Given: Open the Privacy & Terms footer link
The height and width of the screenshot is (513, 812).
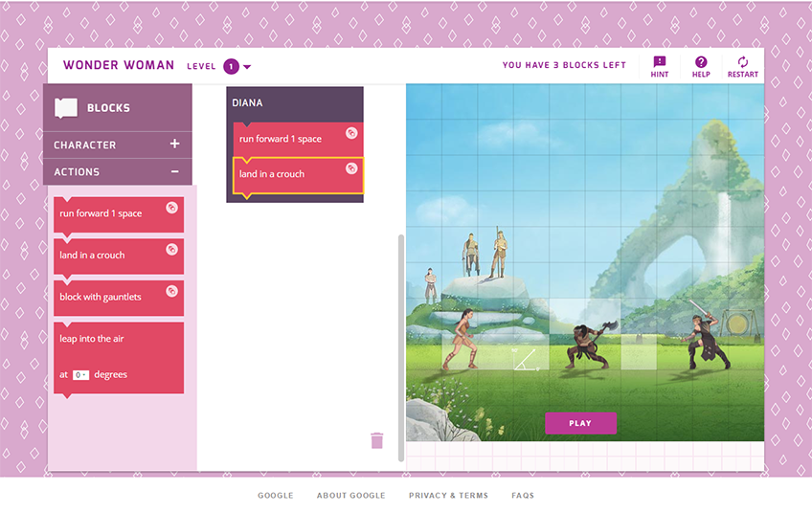Looking at the screenshot, I should pyautogui.click(x=448, y=496).
